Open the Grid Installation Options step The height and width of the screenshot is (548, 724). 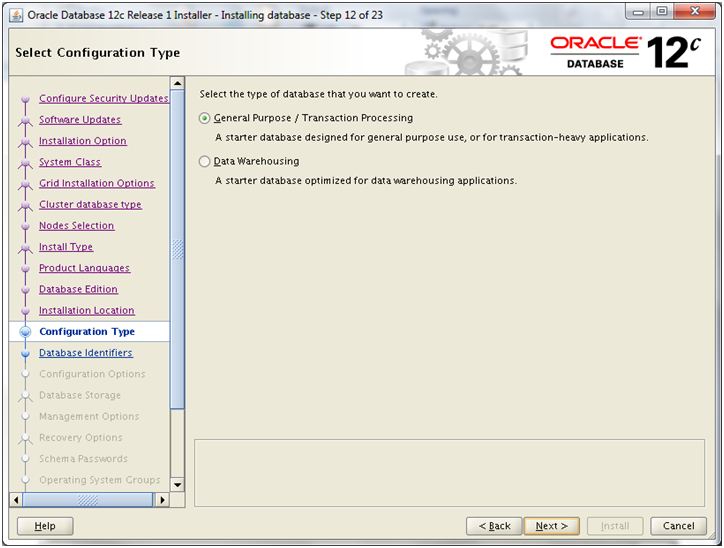97,183
